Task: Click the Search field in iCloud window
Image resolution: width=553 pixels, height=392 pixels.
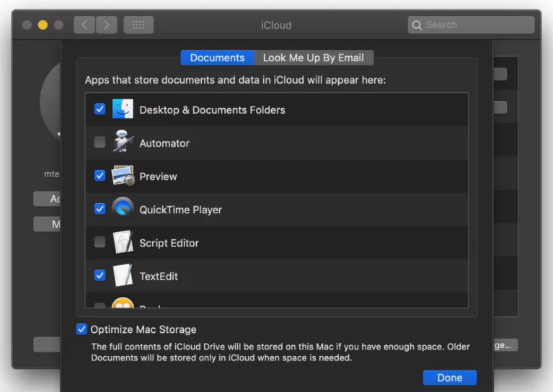Action: tap(472, 25)
